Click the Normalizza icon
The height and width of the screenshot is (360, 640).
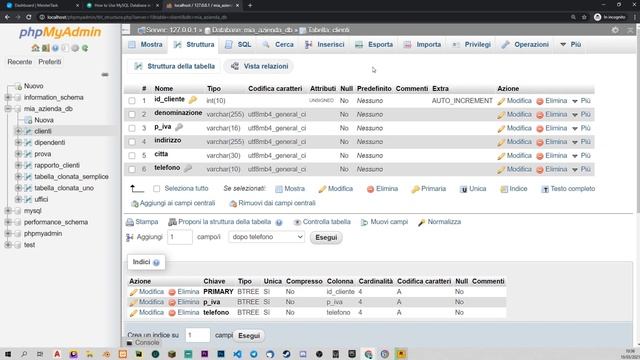[422, 222]
